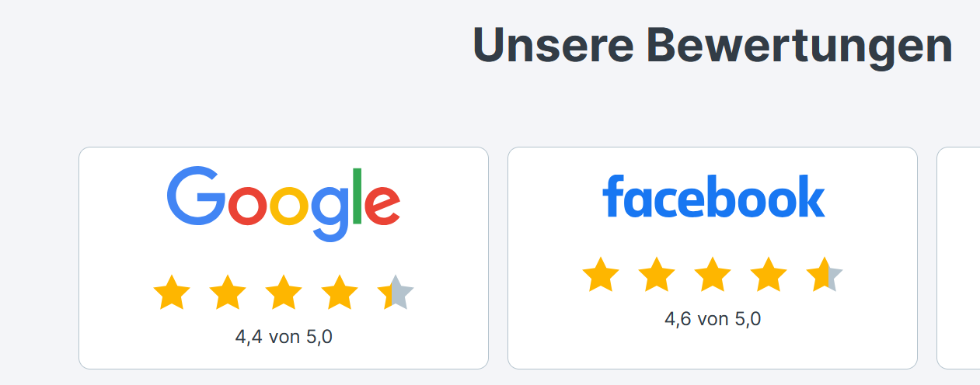Select fourth star in Google rating
The image size is (980, 385).
point(340,293)
